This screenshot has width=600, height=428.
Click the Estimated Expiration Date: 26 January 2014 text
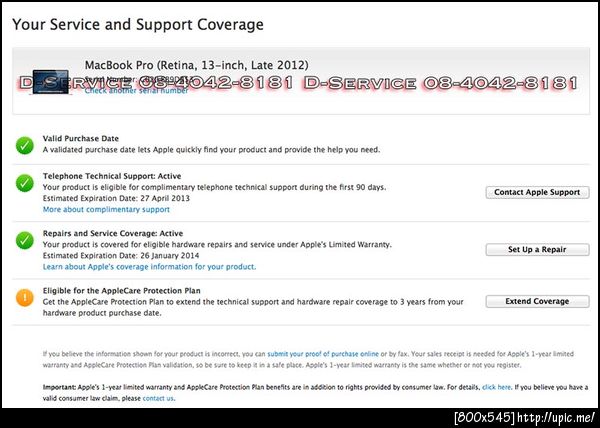point(121,255)
